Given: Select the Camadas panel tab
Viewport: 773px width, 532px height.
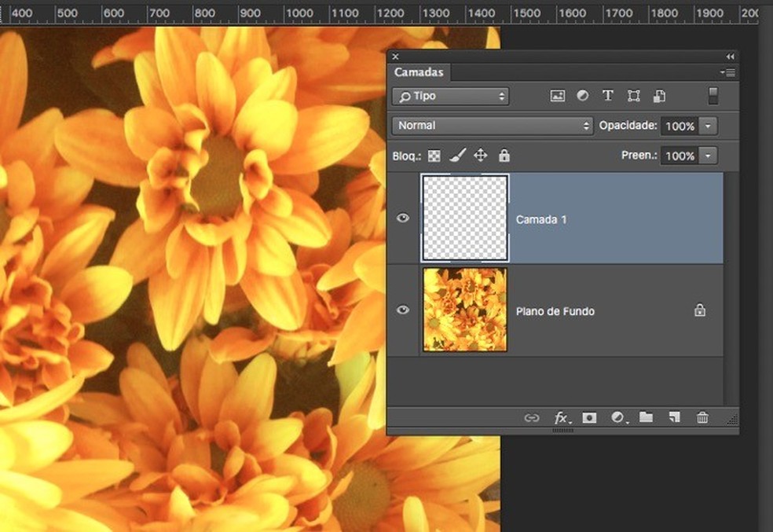Looking at the screenshot, I should [419, 72].
